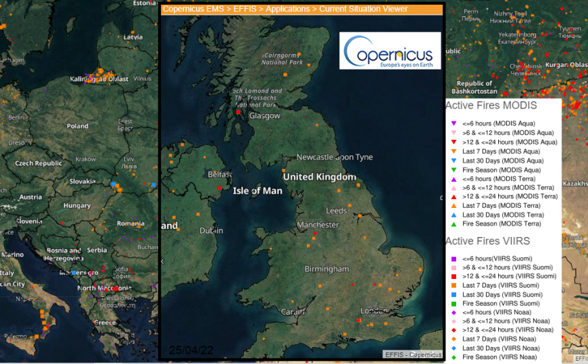Click the red >12 & <=24 hours MODIS Aqua icon
Image resolution: width=588 pixels, height=364 pixels.
click(x=454, y=142)
